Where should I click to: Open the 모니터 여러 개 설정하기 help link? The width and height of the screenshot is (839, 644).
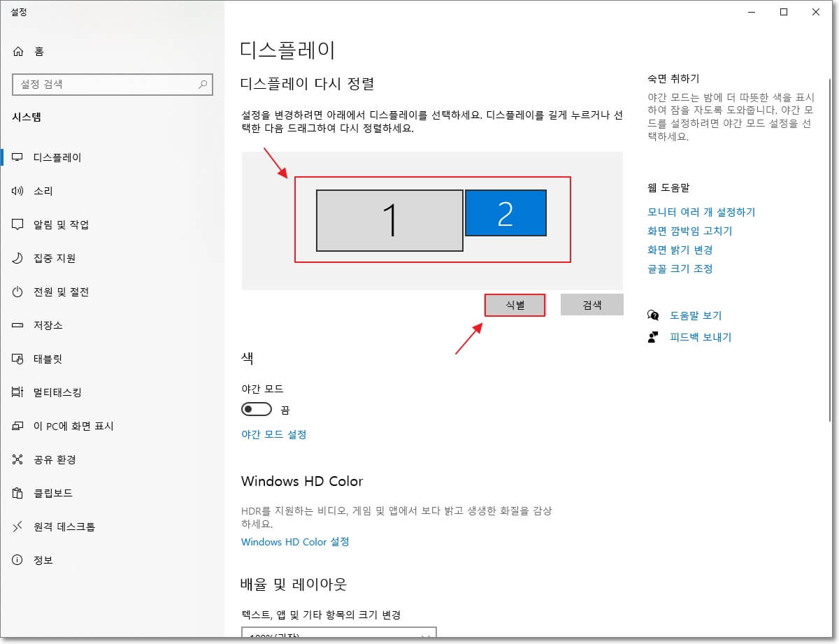click(x=701, y=212)
